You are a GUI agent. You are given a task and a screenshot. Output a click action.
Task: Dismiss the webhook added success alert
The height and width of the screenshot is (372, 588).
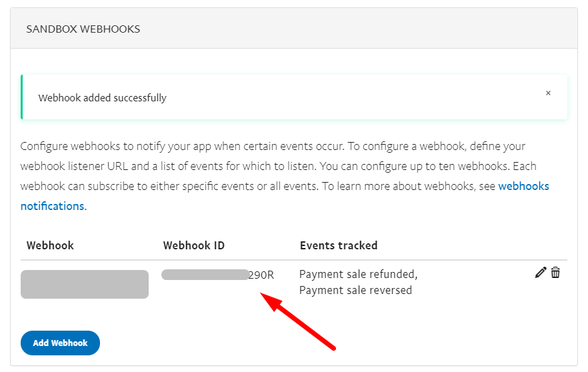point(548,93)
